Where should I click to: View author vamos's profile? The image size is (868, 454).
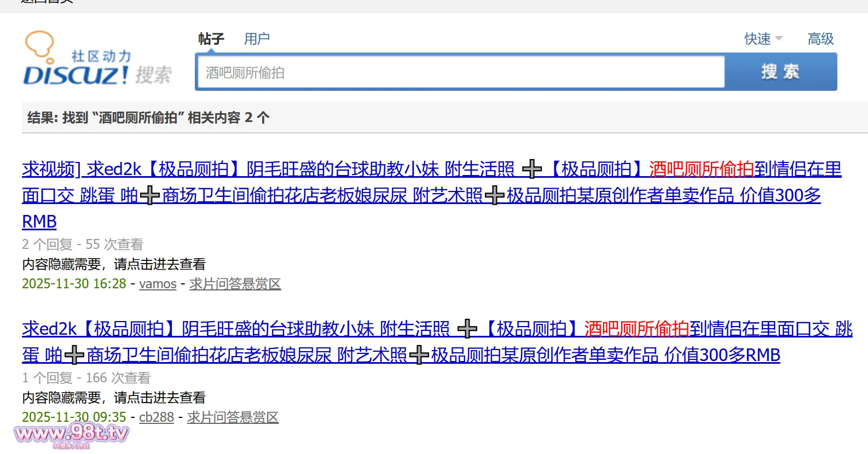pos(158,284)
